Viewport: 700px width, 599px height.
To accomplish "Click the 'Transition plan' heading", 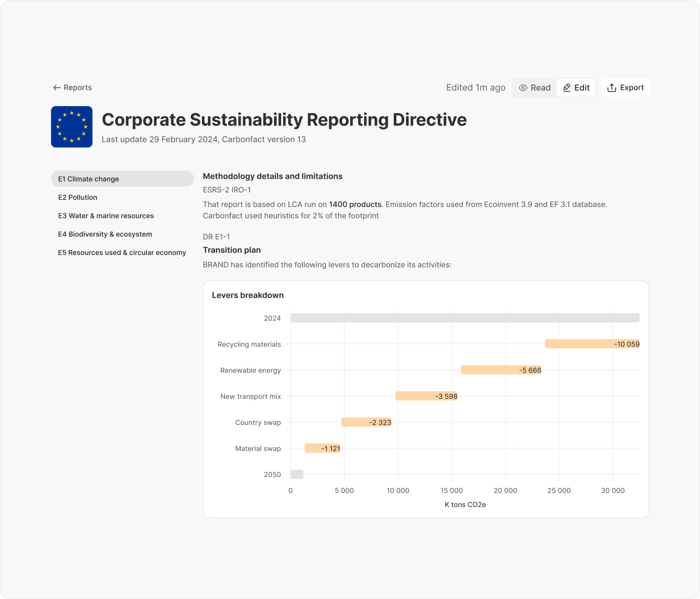I will click(x=232, y=250).
